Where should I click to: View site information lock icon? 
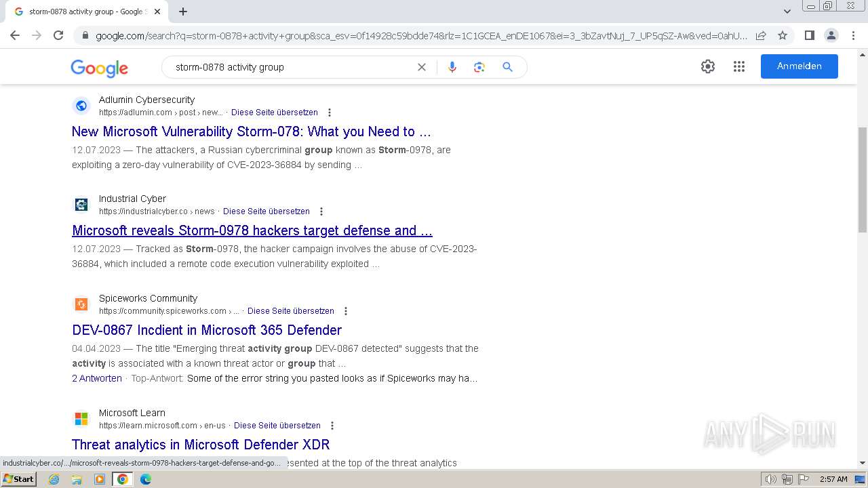click(85, 35)
